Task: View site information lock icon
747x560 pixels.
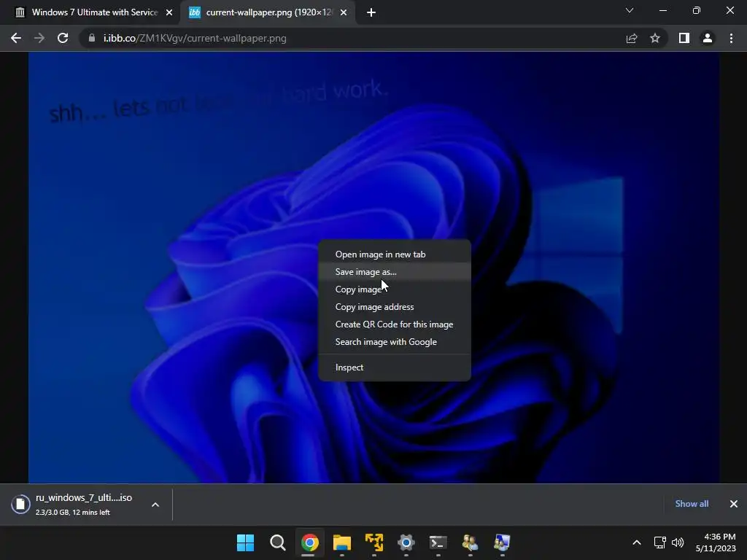Action: point(91,38)
